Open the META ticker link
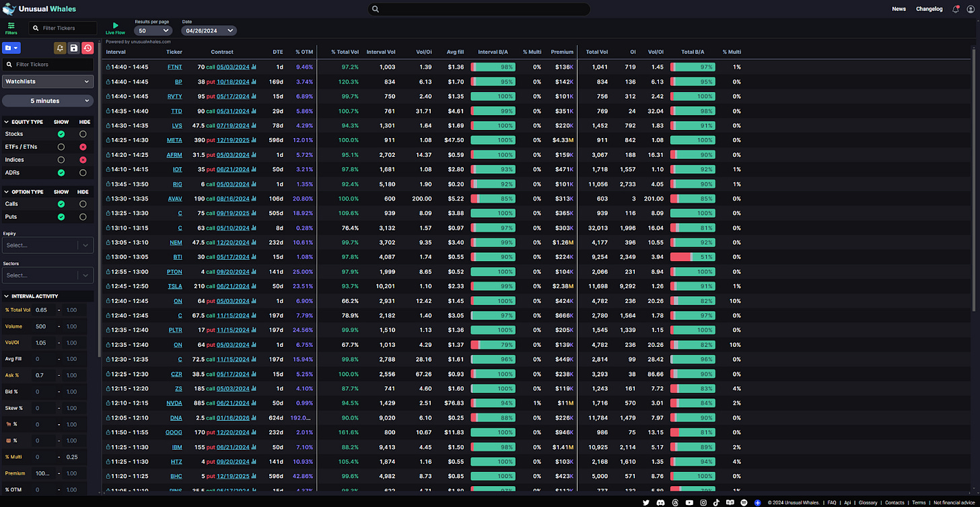Viewport: 980px width, 507px height. (x=174, y=140)
